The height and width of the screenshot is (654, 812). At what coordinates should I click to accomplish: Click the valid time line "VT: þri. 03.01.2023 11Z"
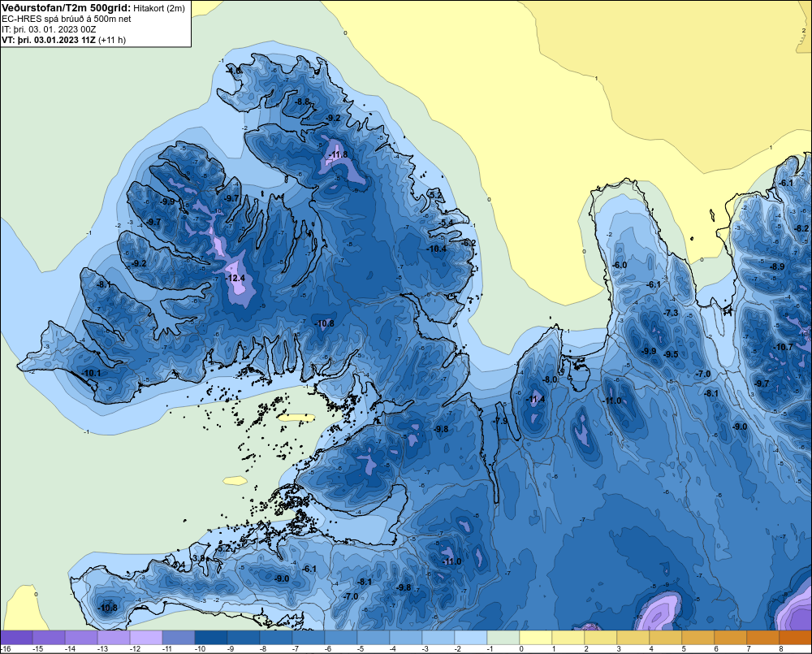[x=49, y=40]
